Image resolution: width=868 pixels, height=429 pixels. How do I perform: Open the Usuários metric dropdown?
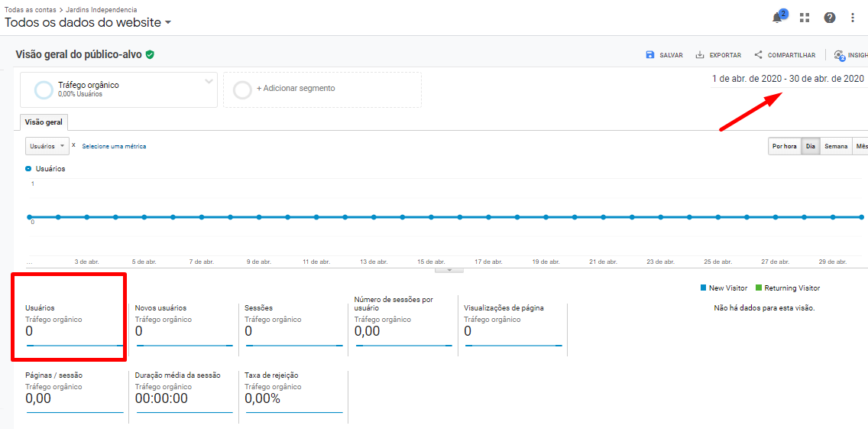(x=47, y=146)
